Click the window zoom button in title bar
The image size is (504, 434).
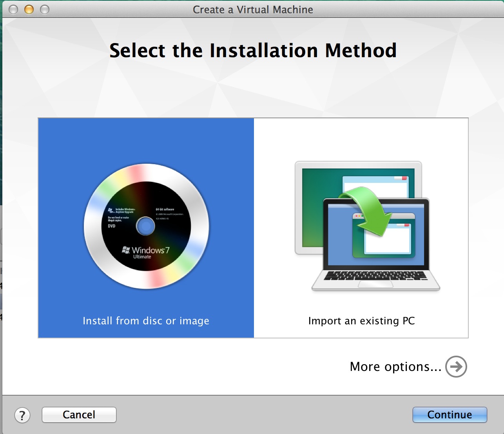(45, 9)
